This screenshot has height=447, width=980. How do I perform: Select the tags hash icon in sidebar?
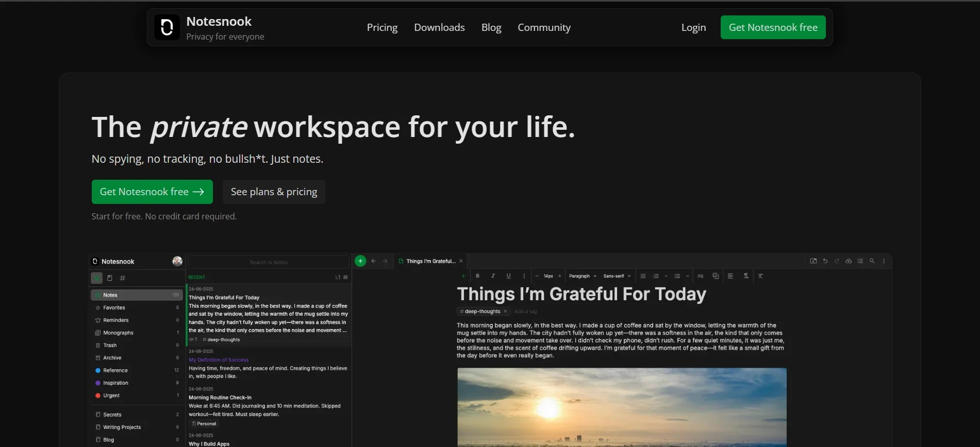pos(122,278)
